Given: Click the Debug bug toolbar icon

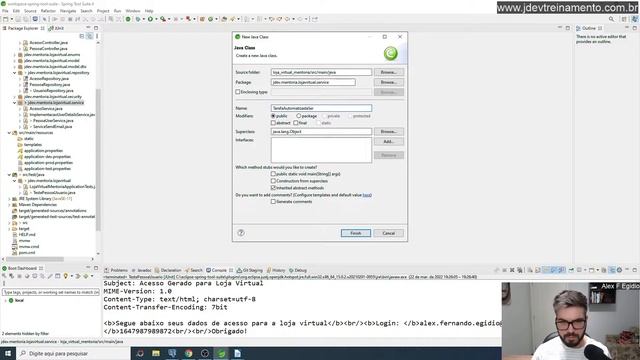Looking at the screenshot, I should pyautogui.click(x=138, y=19).
